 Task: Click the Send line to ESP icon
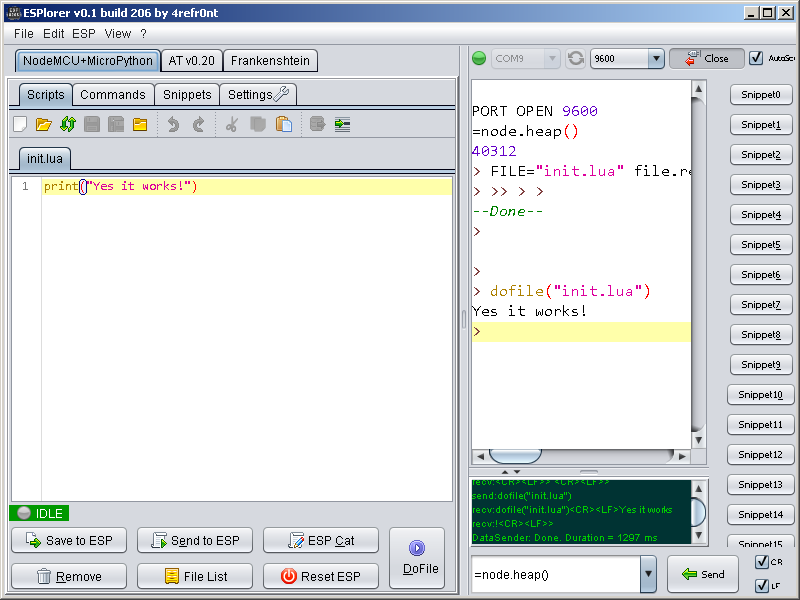(343, 125)
